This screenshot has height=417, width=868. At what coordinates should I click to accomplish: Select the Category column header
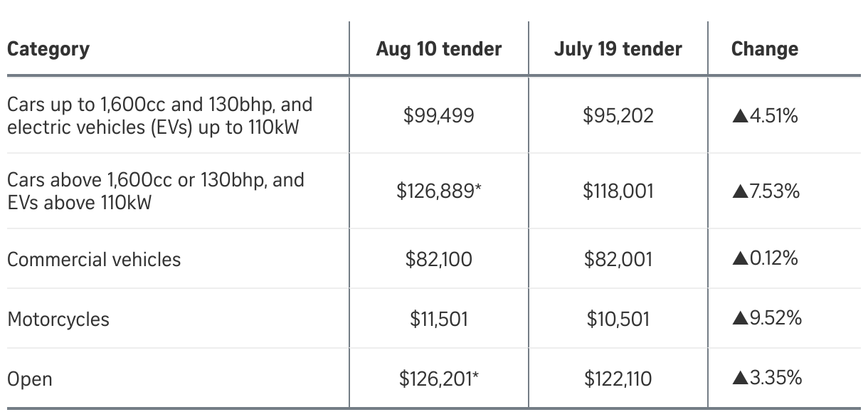coord(48,49)
